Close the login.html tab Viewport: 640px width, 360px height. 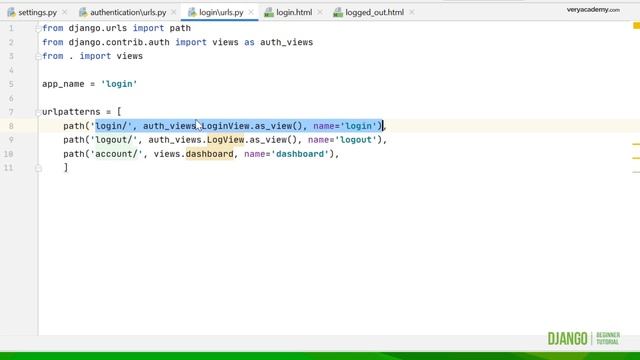pos(320,12)
